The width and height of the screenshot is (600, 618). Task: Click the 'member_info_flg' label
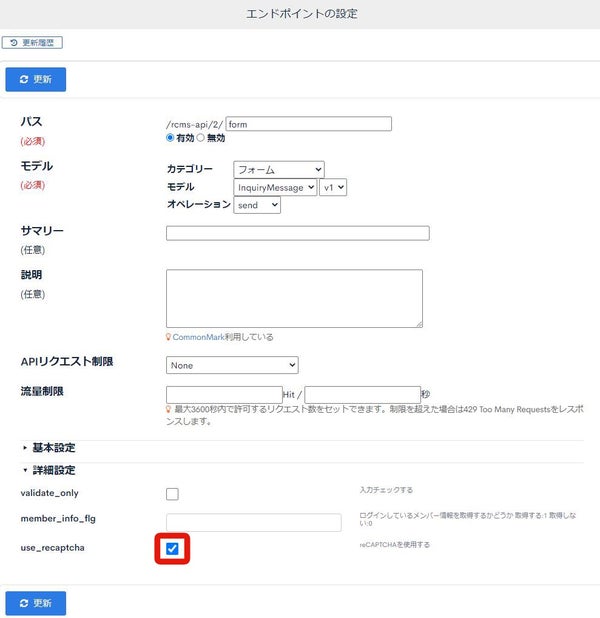(58, 519)
